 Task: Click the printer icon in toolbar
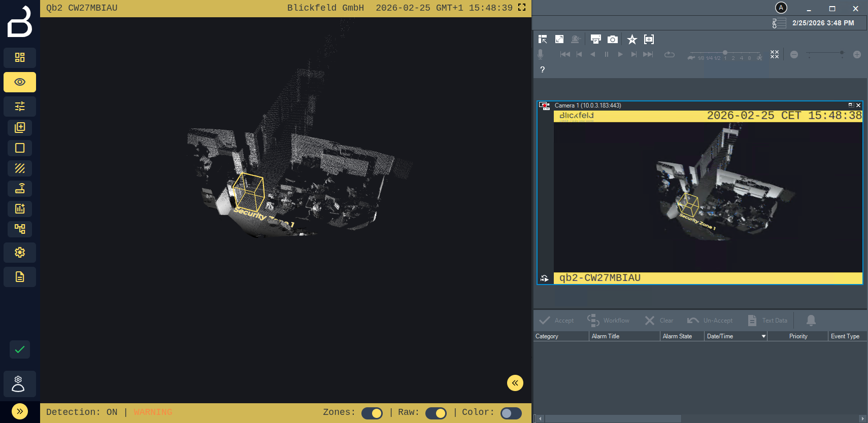[596, 40]
